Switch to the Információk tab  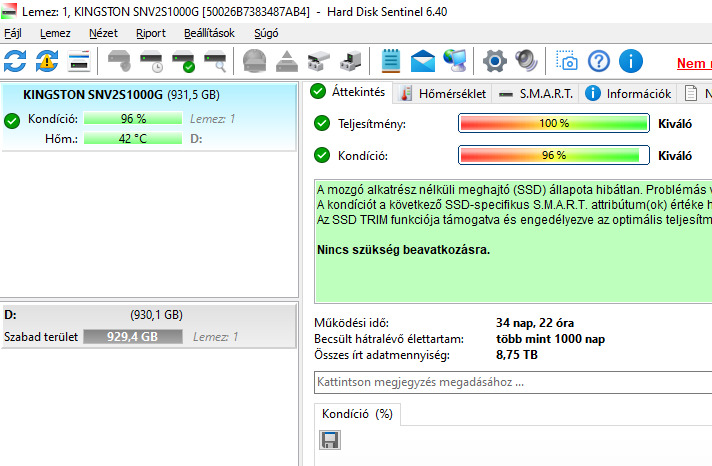[628, 94]
